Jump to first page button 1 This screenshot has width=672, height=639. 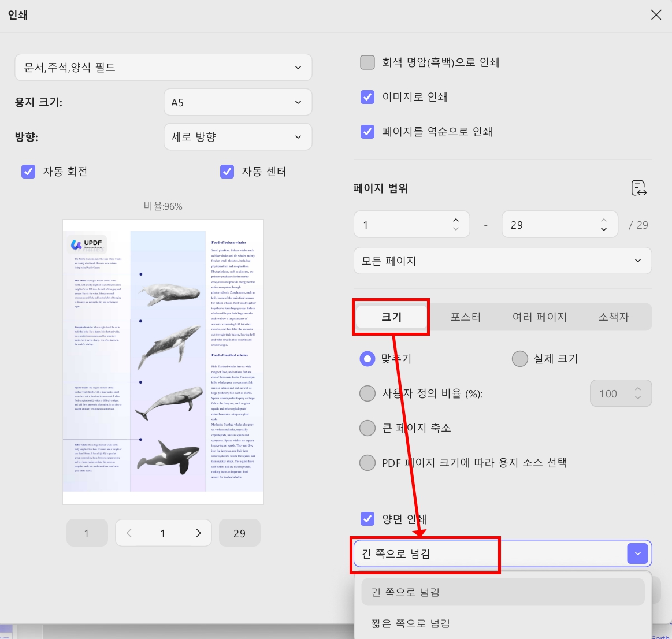pyautogui.click(x=87, y=533)
